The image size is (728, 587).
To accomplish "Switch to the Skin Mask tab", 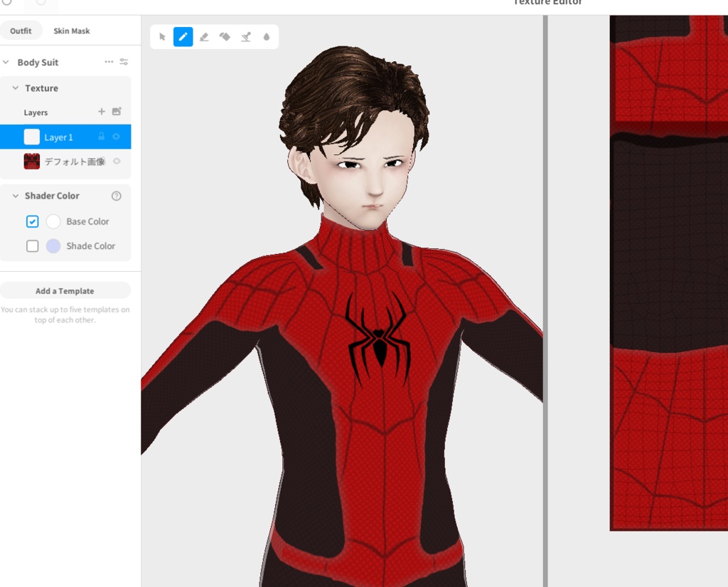I will (72, 31).
